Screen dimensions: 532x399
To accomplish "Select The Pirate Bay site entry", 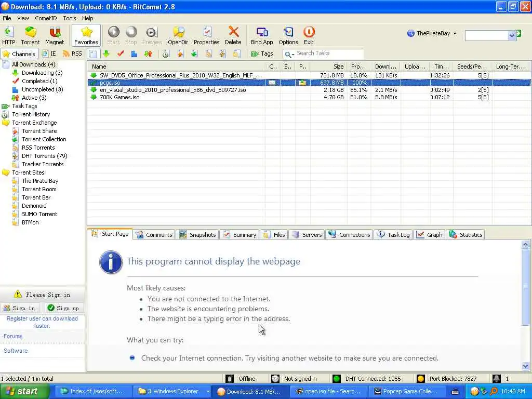I will coord(40,181).
